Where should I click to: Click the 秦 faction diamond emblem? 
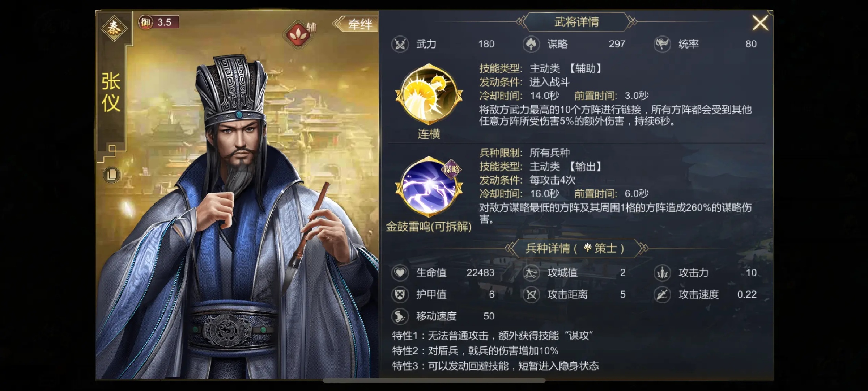114,28
